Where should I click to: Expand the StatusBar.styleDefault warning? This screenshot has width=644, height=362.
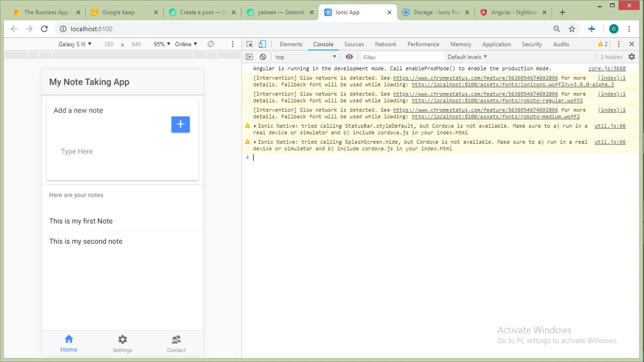click(x=255, y=126)
